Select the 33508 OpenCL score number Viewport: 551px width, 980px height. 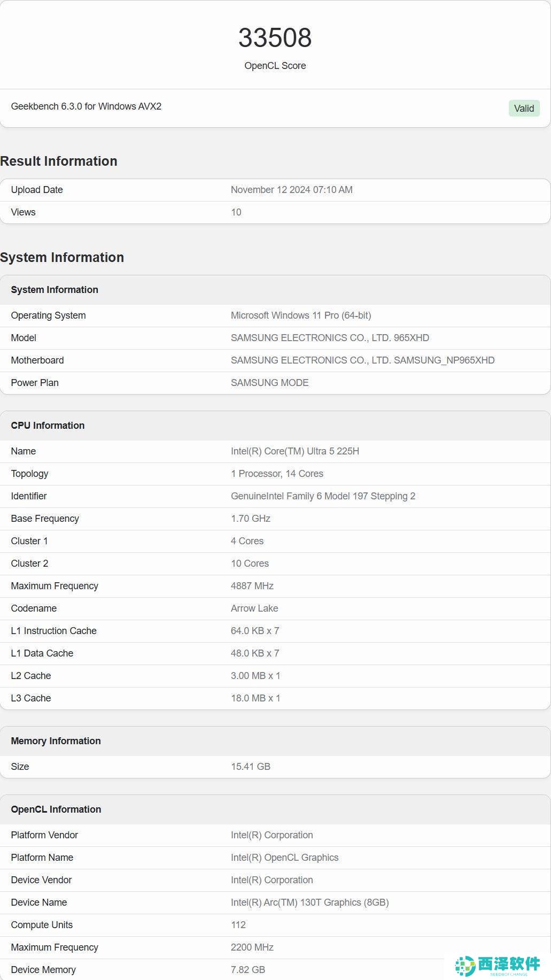[275, 37]
